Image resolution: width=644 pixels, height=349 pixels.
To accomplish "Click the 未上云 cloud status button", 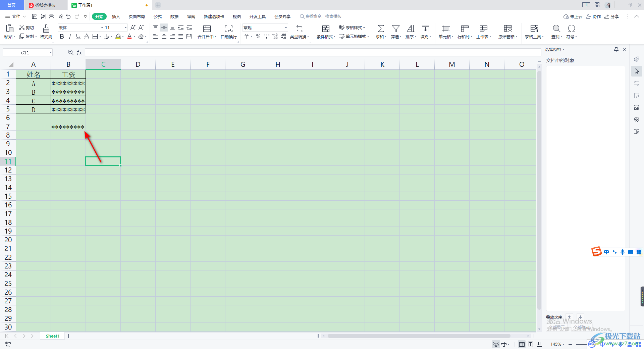I will [573, 16].
